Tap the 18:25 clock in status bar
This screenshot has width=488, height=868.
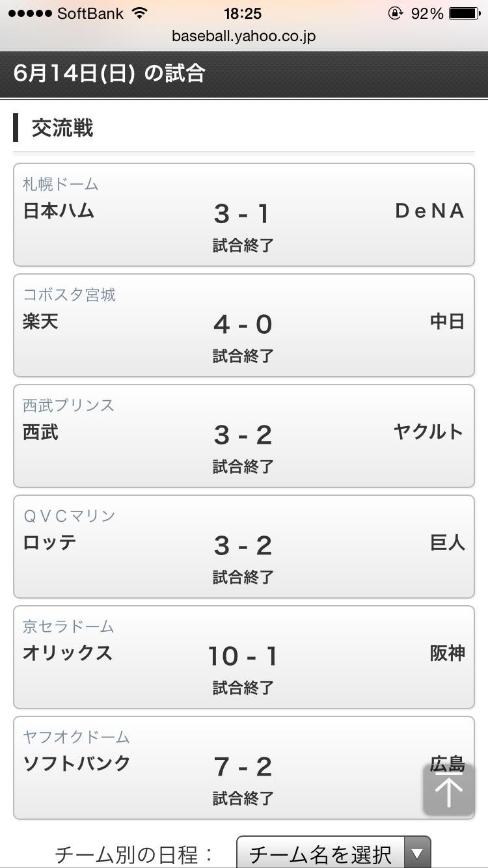pyautogui.click(x=242, y=14)
